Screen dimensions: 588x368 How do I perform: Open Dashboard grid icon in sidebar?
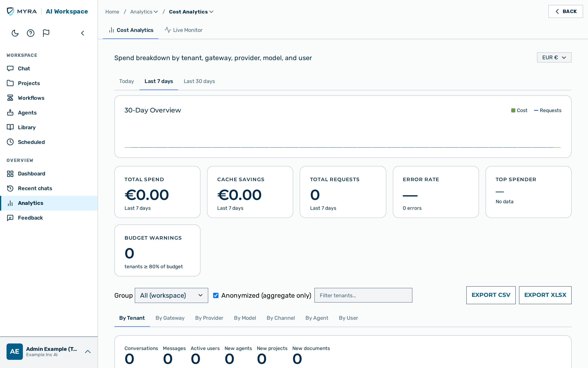click(10, 174)
